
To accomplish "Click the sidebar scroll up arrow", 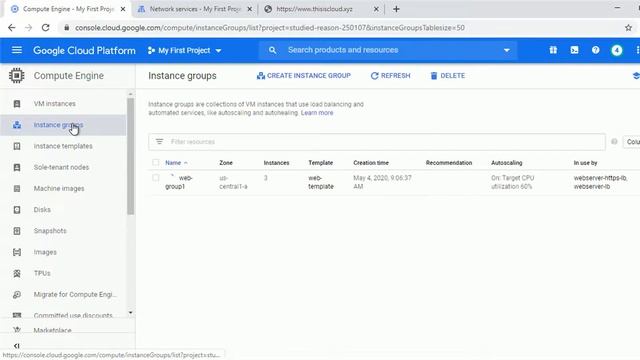I will coord(130,94).
